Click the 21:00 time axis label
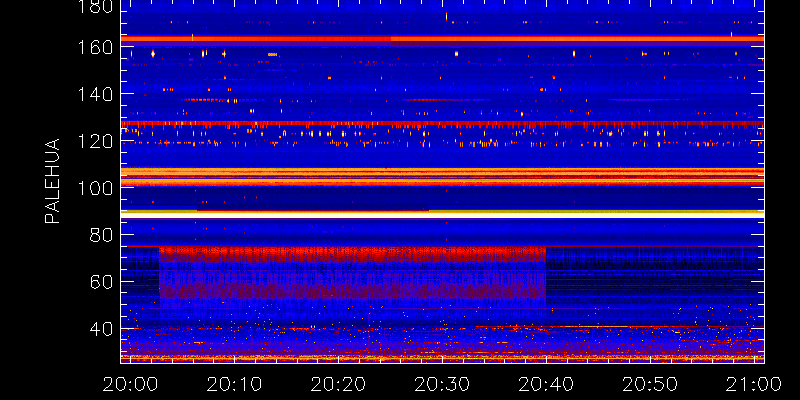Viewport: 800px width, 400px height. [754, 384]
